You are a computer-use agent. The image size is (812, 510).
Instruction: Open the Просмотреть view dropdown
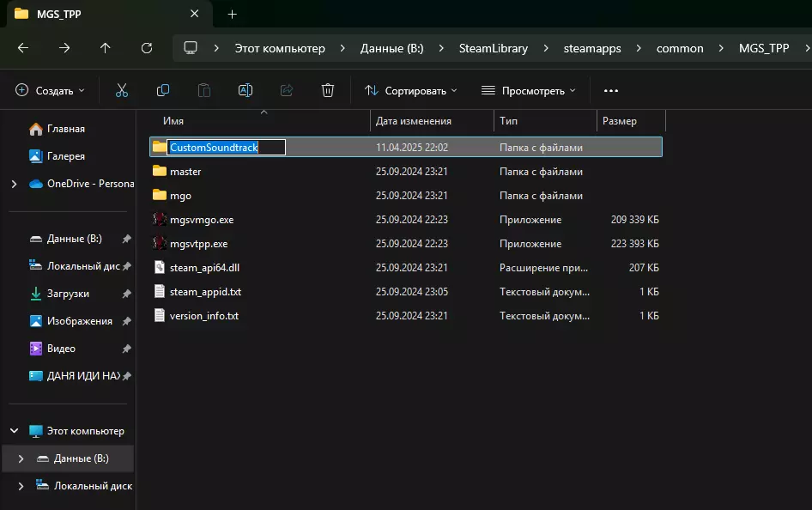pos(528,90)
